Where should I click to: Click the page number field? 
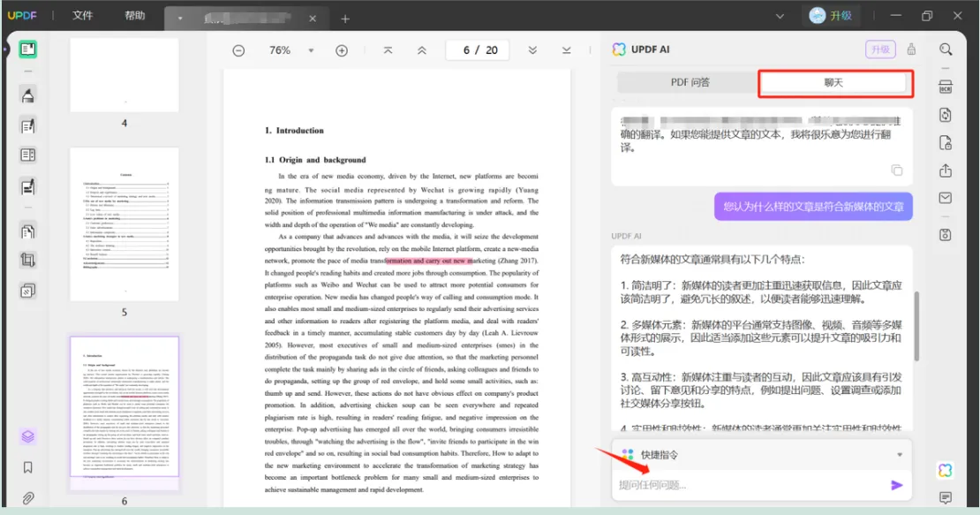coord(478,50)
